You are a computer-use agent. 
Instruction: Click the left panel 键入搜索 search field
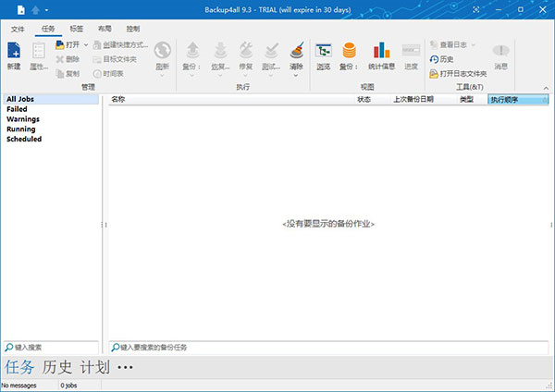pyautogui.click(x=51, y=348)
